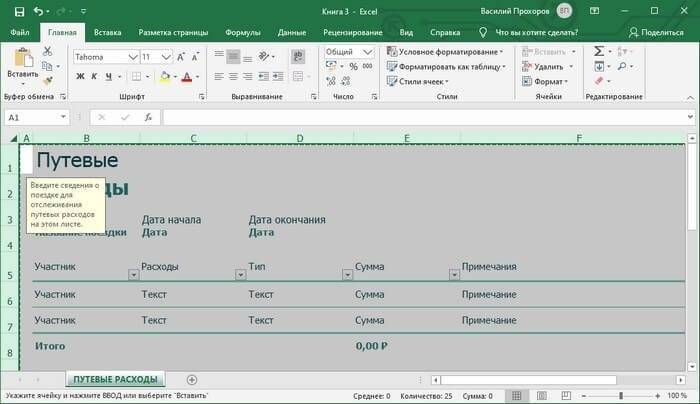The image size is (700, 404).
Task: Click the Undo arrow icon
Action: (39, 11)
